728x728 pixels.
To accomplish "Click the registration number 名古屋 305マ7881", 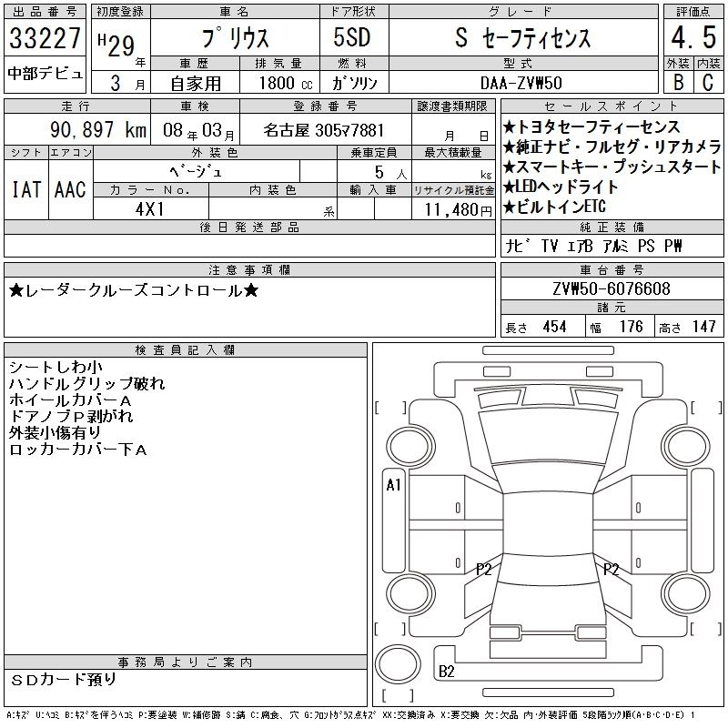I will (x=324, y=130).
